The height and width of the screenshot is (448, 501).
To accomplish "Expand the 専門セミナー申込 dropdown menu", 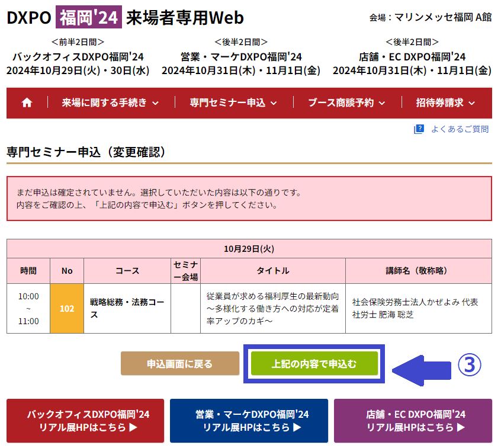I will point(233,103).
